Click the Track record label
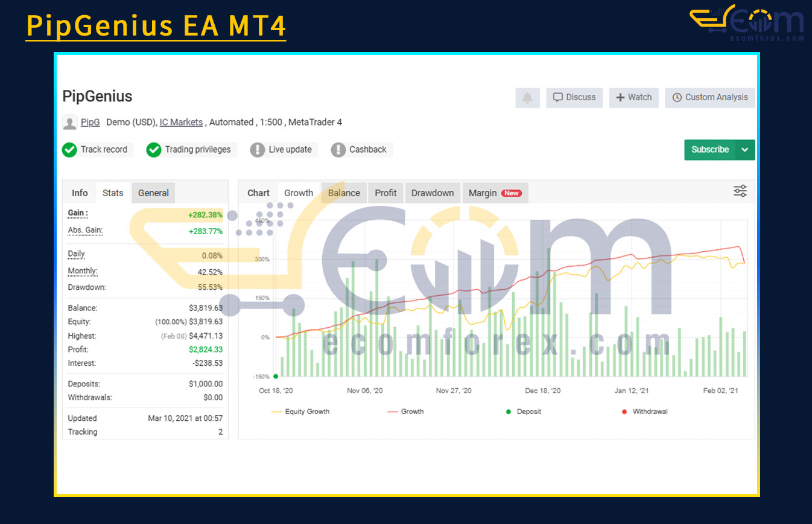This screenshot has height=524, width=812. (x=104, y=150)
